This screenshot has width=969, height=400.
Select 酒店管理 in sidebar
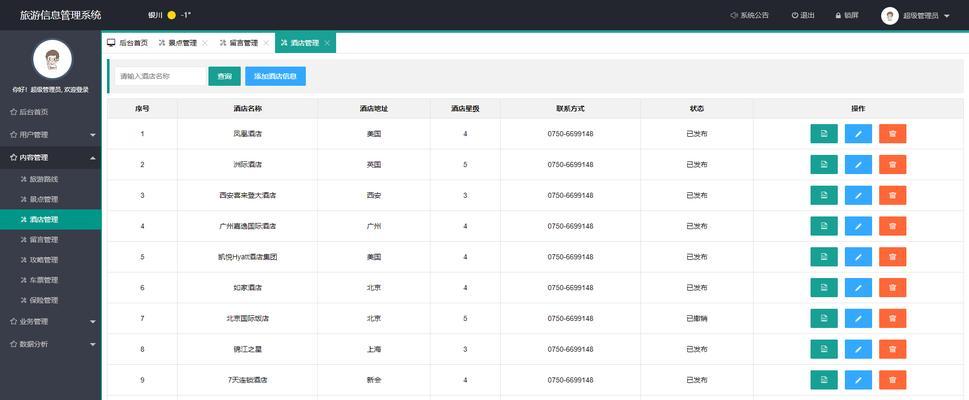51,219
